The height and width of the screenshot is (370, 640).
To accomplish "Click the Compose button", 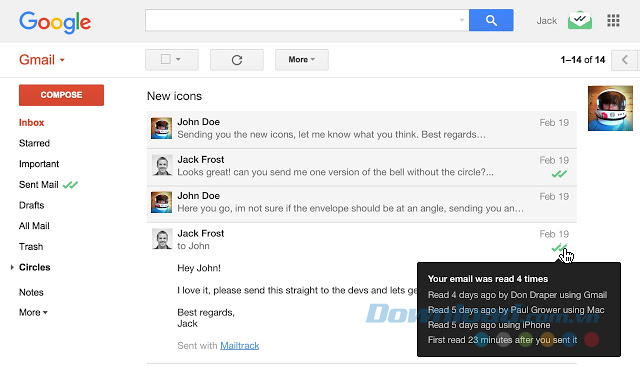I will pyautogui.click(x=61, y=95).
